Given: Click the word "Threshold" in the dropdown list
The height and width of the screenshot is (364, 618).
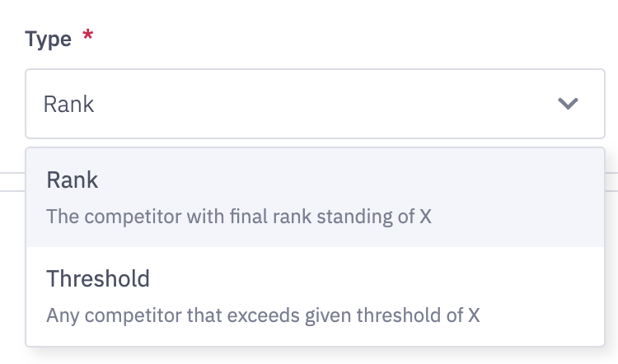Looking at the screenshot, I should tap(98, 278).
